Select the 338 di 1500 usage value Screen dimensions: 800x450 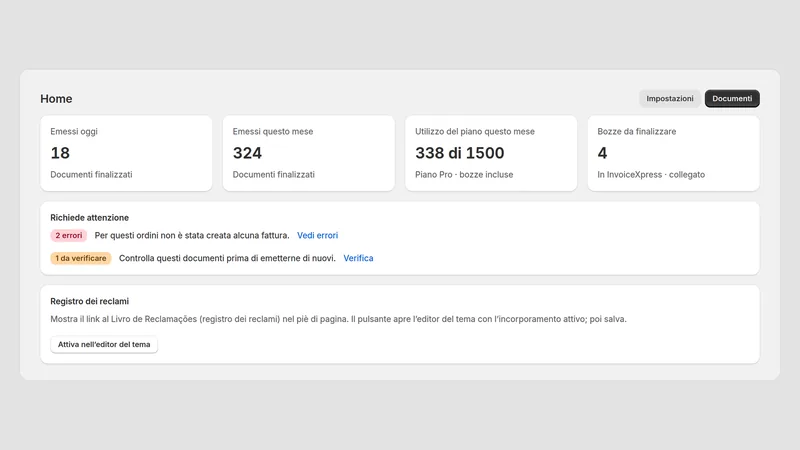tap(460, 153)
